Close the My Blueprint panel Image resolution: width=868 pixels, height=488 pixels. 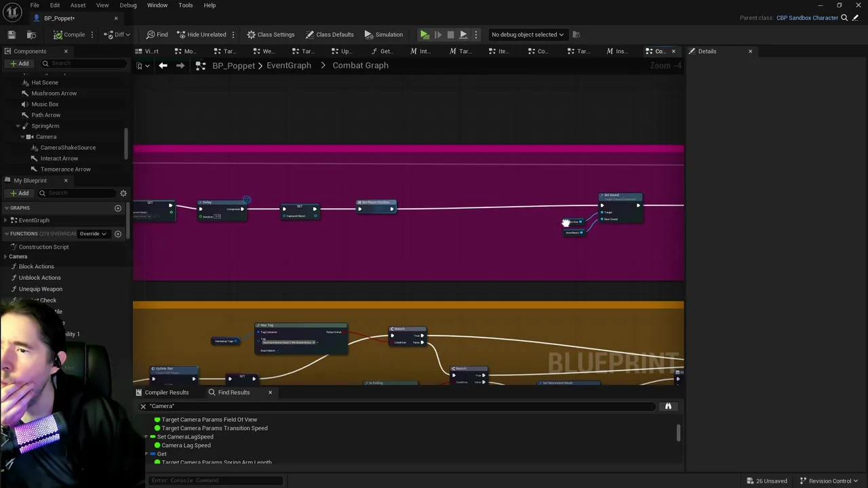click(x=66, y=181)
